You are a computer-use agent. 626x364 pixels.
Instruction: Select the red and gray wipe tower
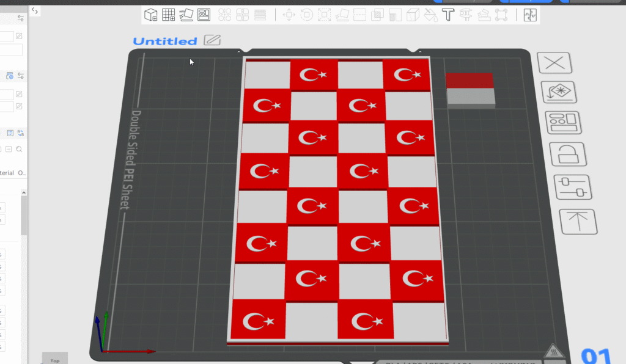[x=469, y=90]
